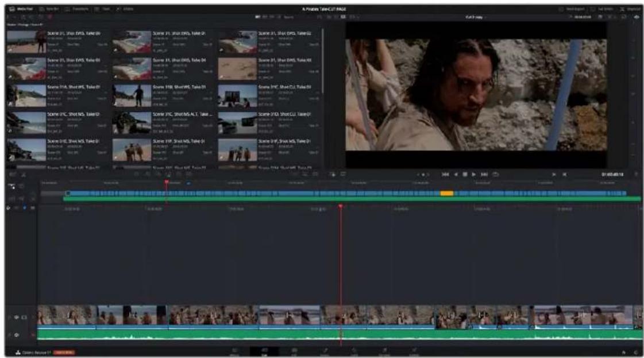Mute the audio track in lower timeline header
Viewport: 644px width, 358px height.
point(17,335)
